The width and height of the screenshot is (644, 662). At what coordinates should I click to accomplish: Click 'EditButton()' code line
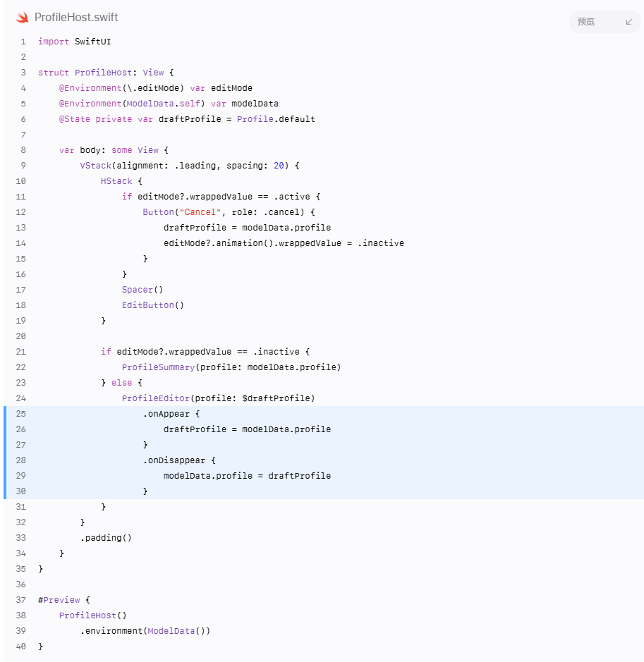153,305
